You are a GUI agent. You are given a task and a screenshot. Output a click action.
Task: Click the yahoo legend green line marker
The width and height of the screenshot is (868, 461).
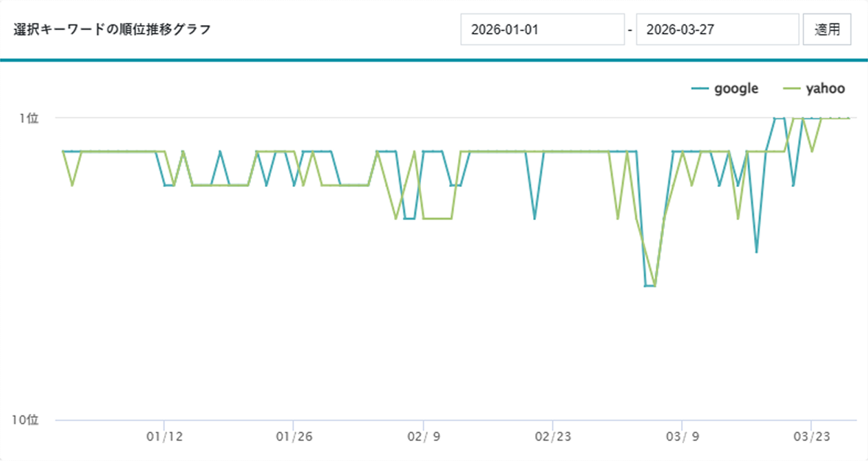[x=792, y=88]
